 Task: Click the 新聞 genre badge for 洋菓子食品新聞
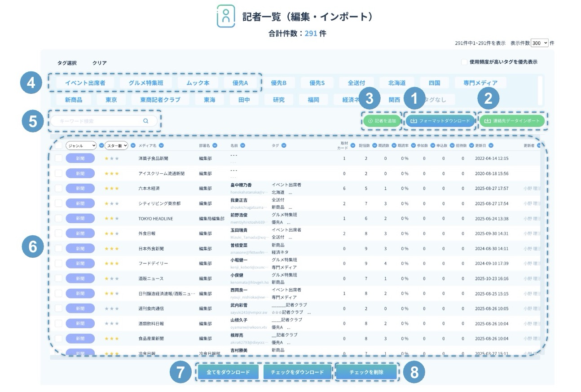(80, 159)
